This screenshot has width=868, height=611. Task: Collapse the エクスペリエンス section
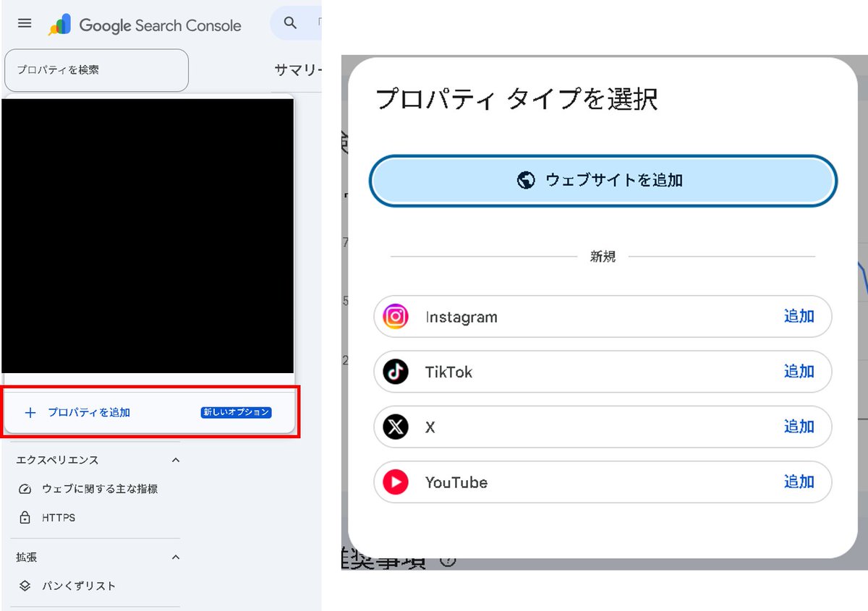[x=175, y=460]
